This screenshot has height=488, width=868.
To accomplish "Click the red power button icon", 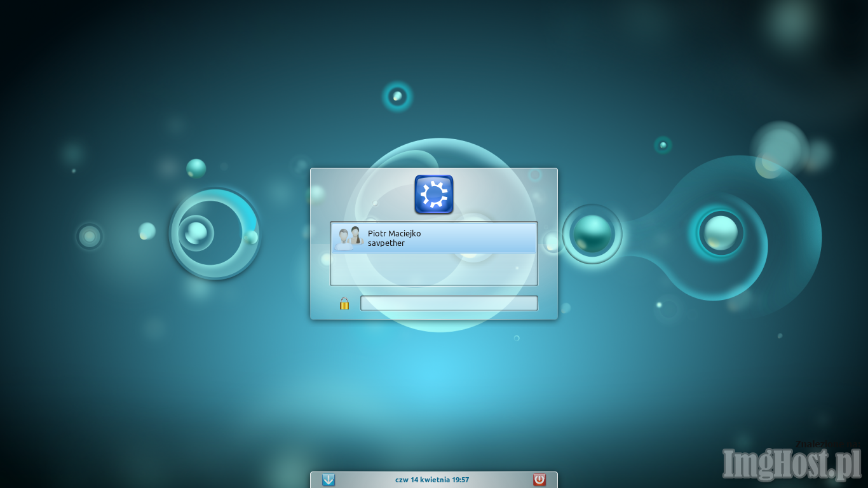I will (539, 480).
